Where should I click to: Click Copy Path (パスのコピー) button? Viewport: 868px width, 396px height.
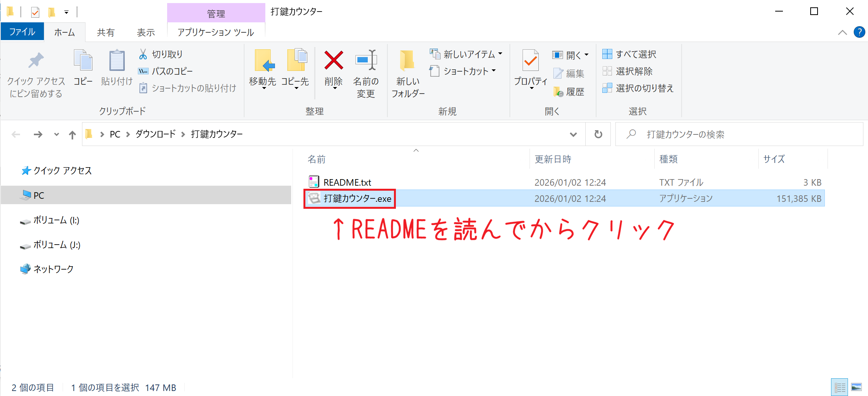(166, 71)
